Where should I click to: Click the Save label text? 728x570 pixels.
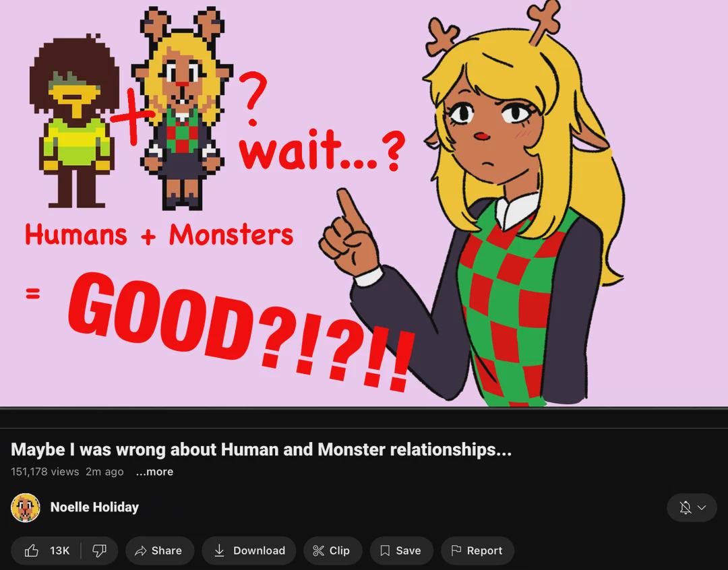(408, 550)
